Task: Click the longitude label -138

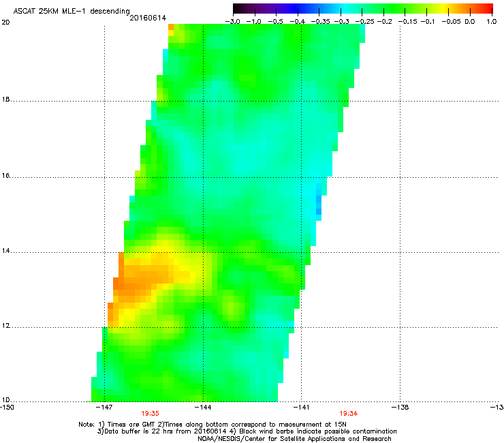Action: 400,408
